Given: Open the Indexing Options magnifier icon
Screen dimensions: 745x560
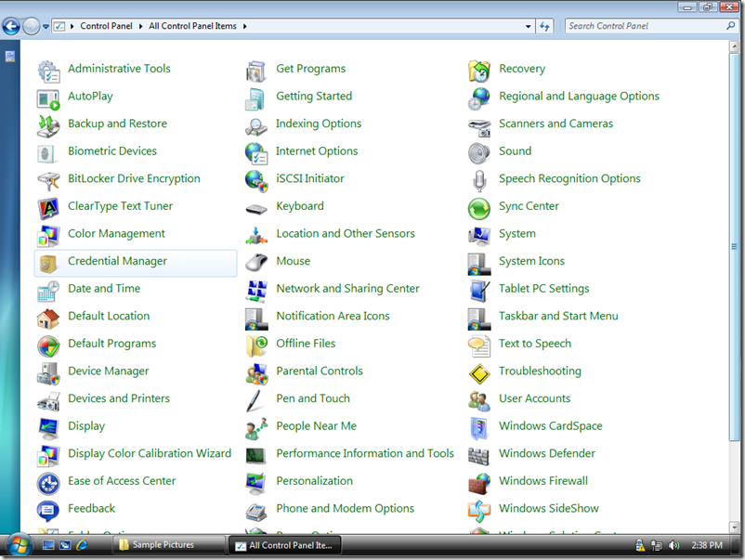Looking at the screenshot, I should tap(256, 126).
